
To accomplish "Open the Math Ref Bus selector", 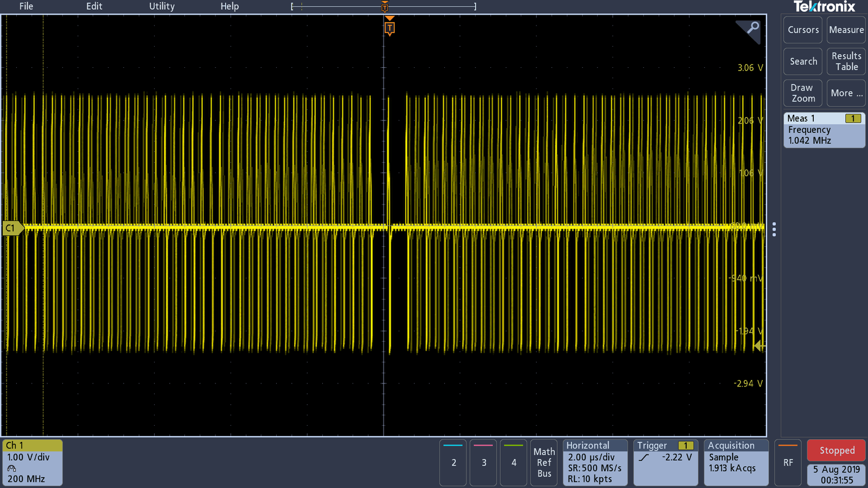I will coord(544,462).
